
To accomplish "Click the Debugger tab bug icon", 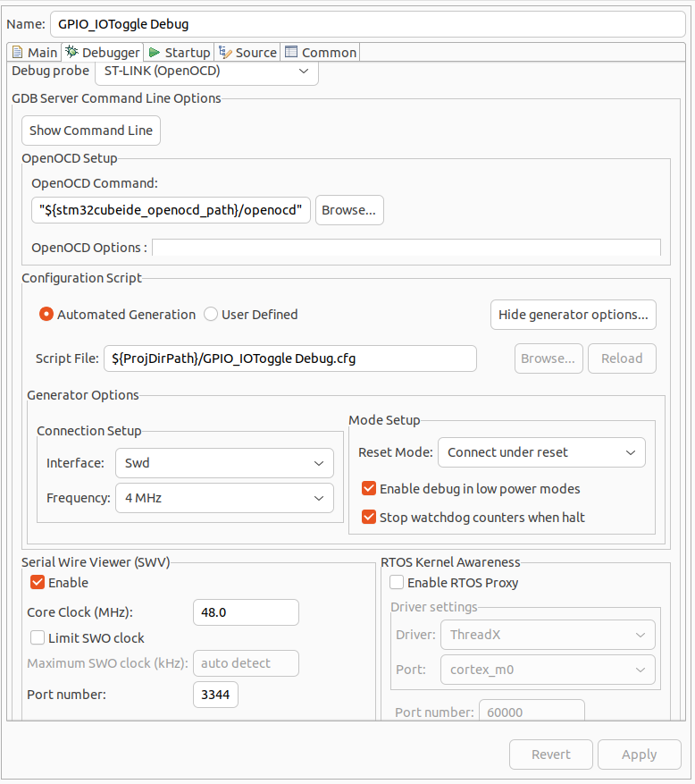I will tap(72, 52).
